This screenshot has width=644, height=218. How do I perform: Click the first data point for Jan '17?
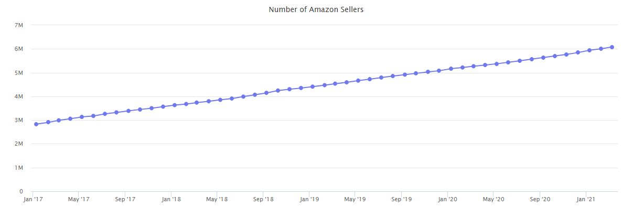point(36,124)
